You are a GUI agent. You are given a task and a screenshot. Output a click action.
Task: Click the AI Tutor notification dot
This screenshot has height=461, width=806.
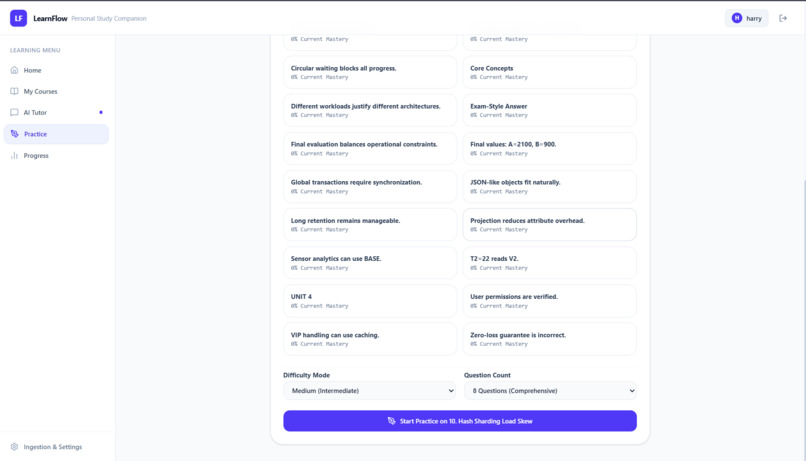pyautogui.click(x=101, y=112)
